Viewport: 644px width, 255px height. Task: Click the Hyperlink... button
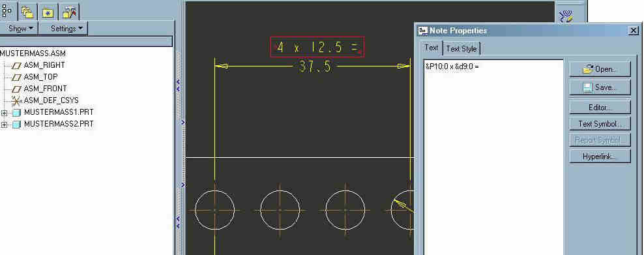pyautogui.click(x=600, y=157)
